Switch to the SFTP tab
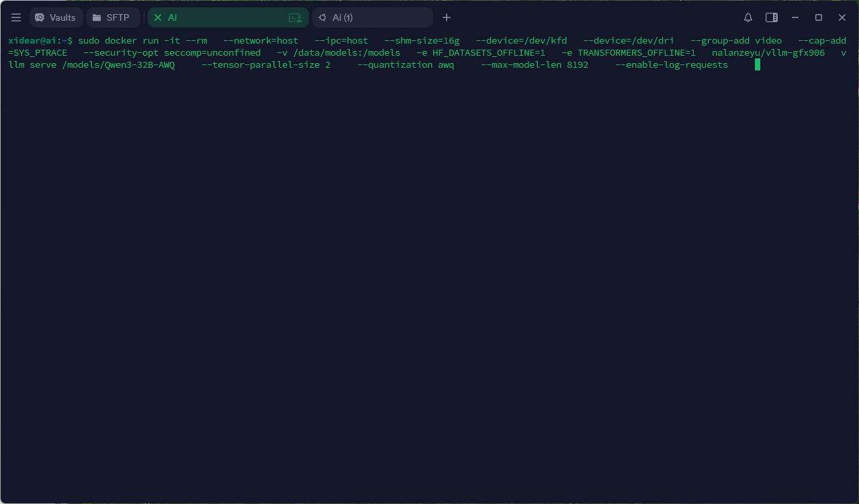The image size is (859, 504). pos(113,17)
